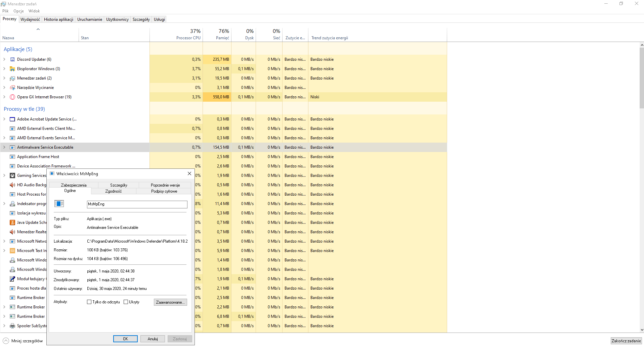Expand the Eksplorator Windows process group
The height and width of the screenshot is (349, 644).
pyautogui.click(x=4, y=69)
